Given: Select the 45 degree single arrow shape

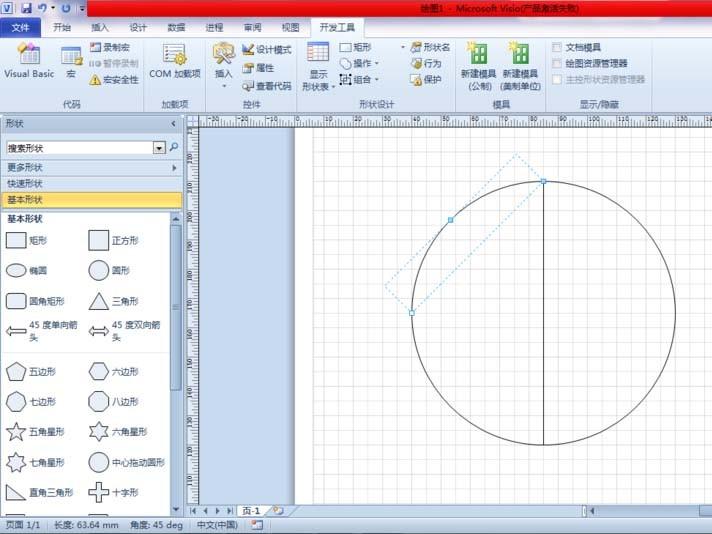Looking at the screenshot, I should coord(42,331).
